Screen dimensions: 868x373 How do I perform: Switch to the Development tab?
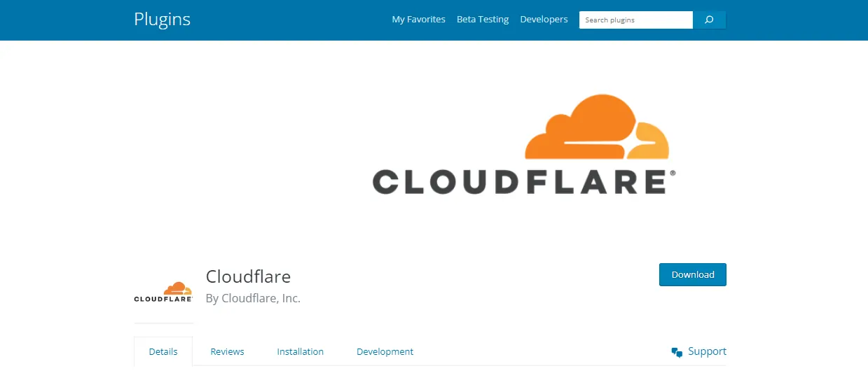pyautogui.click(x=385, y=351)
